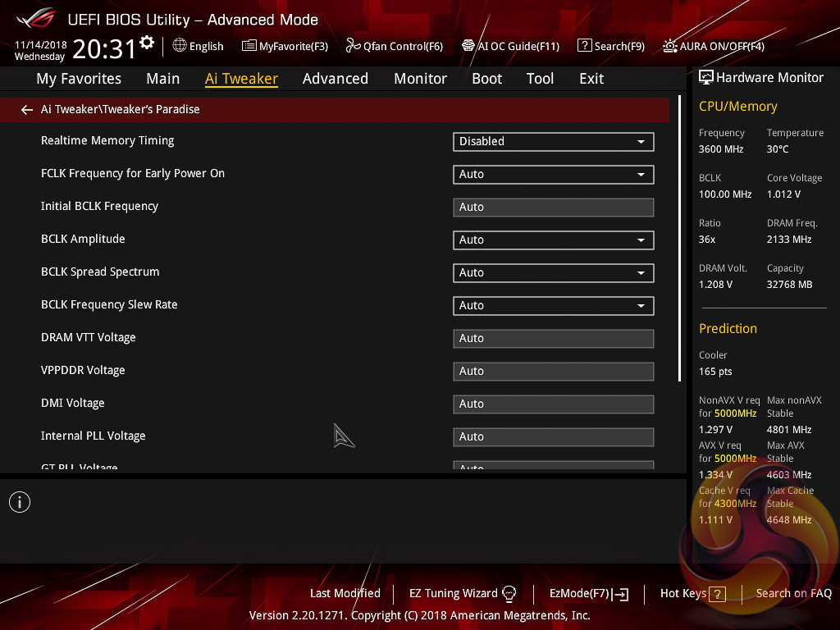The width and height of the screenshot is (840, 630).
Task: Click the settings gear icon beside the clock
Action: (x=147, y=43)
